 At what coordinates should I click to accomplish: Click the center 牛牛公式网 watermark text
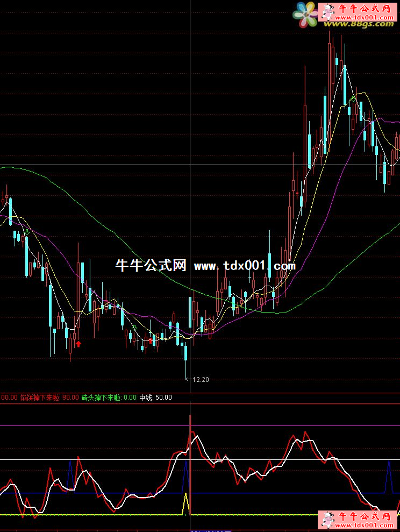click(x=151, y=266)
